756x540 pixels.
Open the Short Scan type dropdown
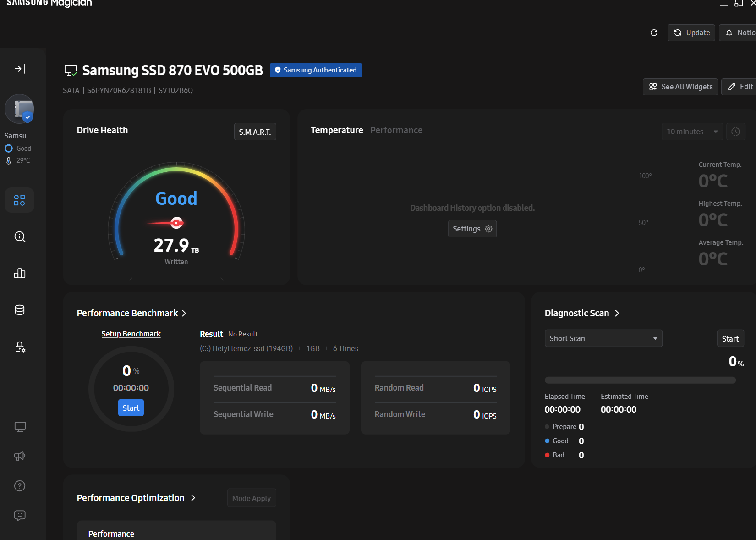(603, 338)
